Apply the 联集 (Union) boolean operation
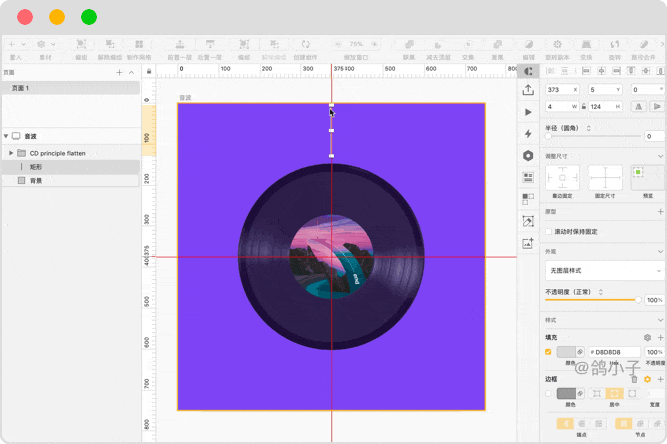This screenshot has width=667, height=444. tap(409, 44)
